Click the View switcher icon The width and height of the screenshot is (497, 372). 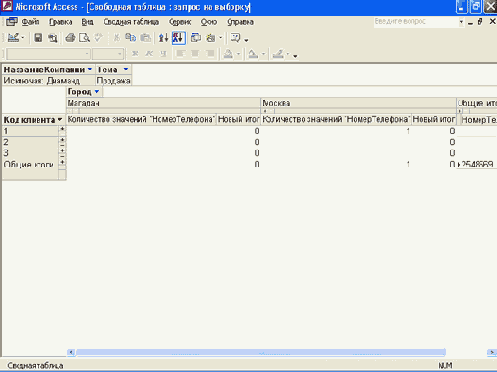point(13,38)
